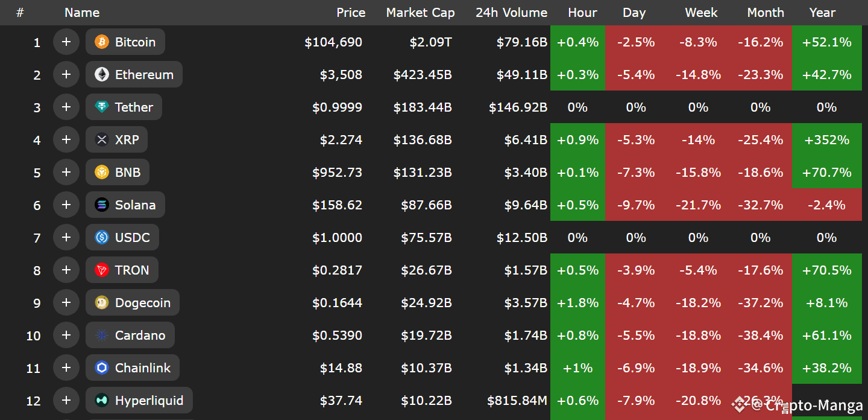This screenshot has width=868, height=420.
Task: Click XRP's green +352% year cell
Action: click(826, 139)
